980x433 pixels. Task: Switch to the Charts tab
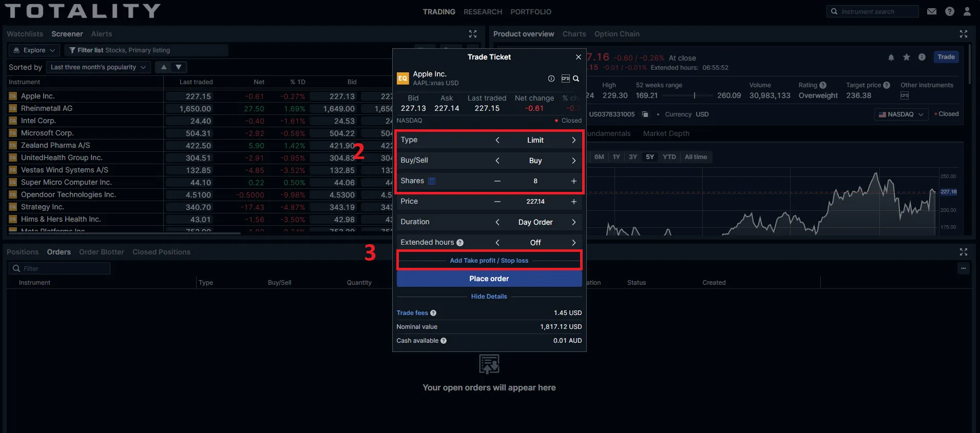tap(574, 34)
